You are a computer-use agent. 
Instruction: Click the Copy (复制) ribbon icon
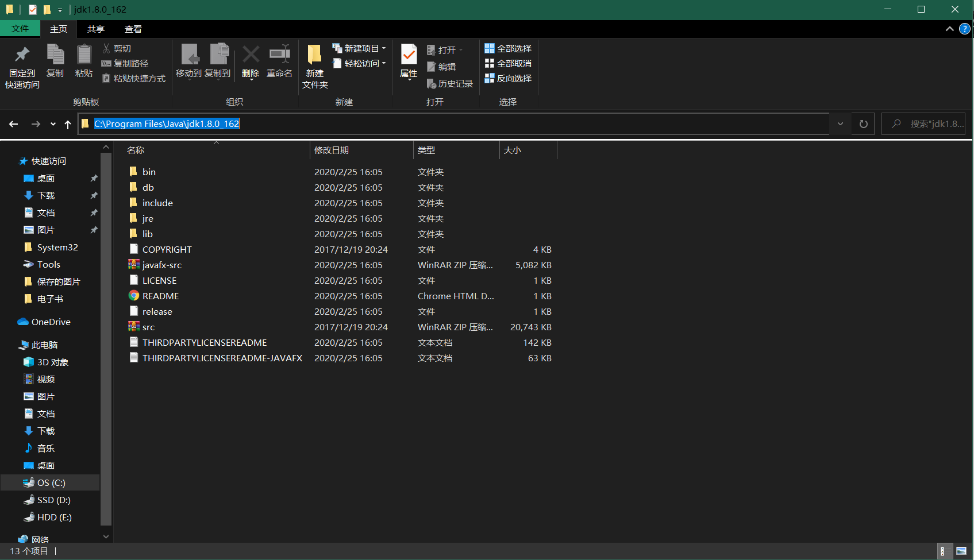click(x=55, y=55)
